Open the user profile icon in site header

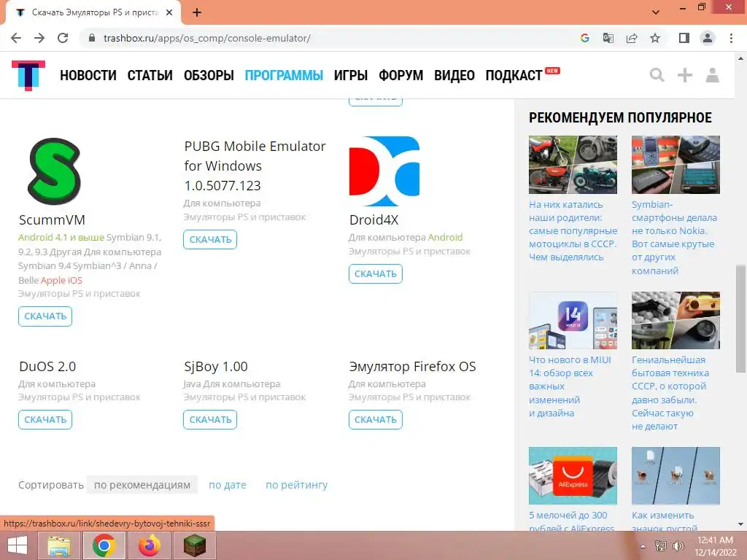(712, 75)
